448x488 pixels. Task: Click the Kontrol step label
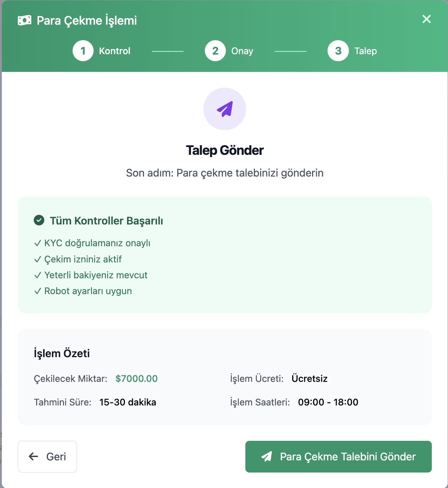click(115, 51)
